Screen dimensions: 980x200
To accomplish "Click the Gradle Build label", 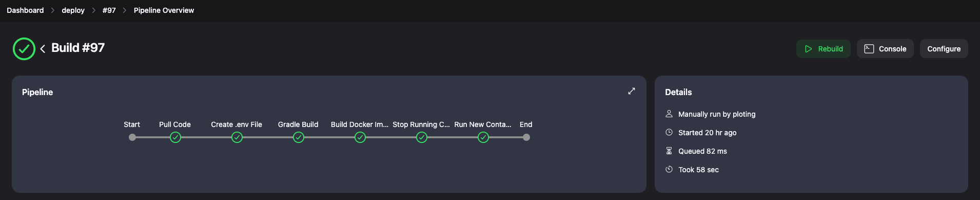I will tap(298, 124).
